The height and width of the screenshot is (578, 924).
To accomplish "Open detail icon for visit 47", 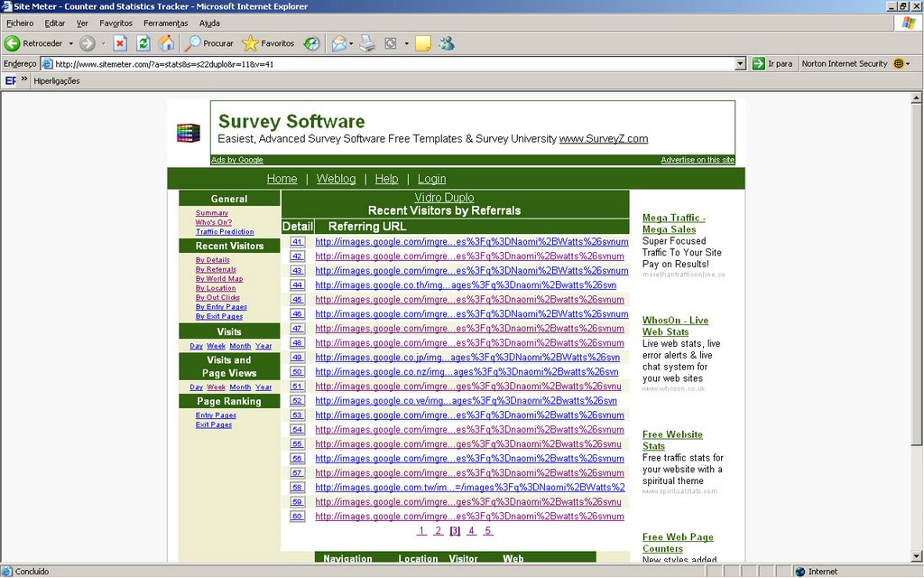I will (x=298, y=329).
